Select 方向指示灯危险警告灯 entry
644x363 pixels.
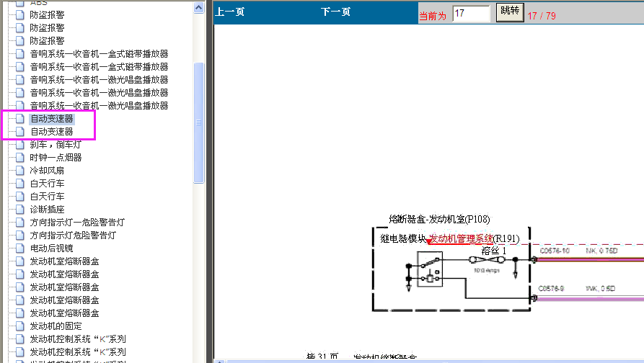(73, 235)
